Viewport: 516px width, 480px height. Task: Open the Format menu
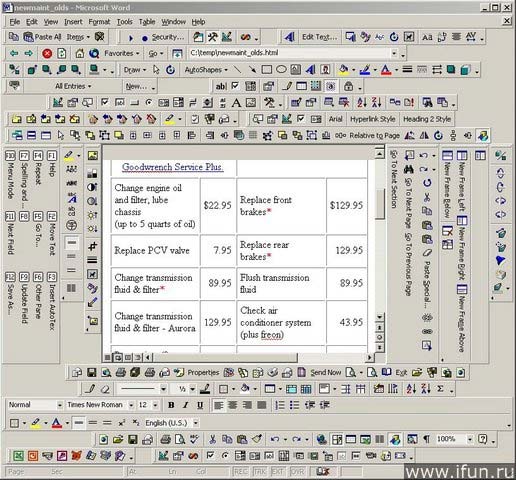(99, 22)
